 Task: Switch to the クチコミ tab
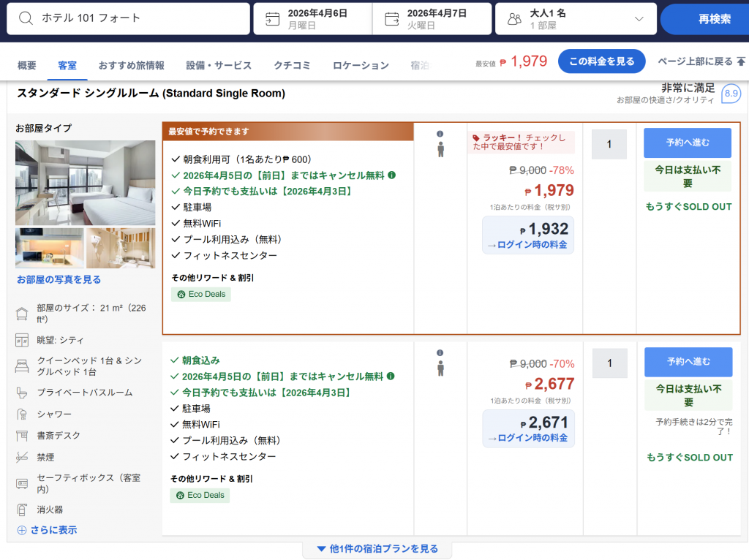[292, 65]
